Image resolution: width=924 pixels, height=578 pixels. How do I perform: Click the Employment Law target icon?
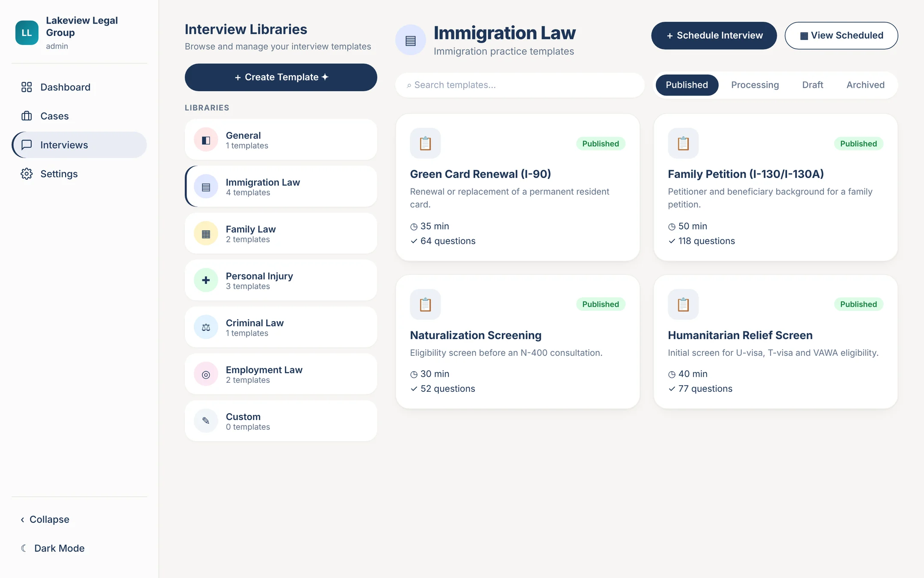click(x=206, y=374)
